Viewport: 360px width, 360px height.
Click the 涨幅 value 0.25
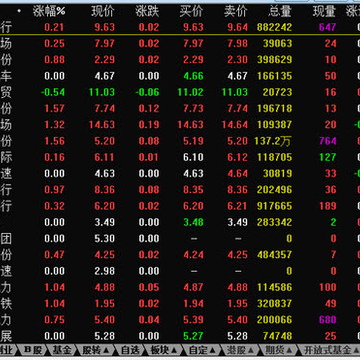pyautogui.click(x=54, y=43)
